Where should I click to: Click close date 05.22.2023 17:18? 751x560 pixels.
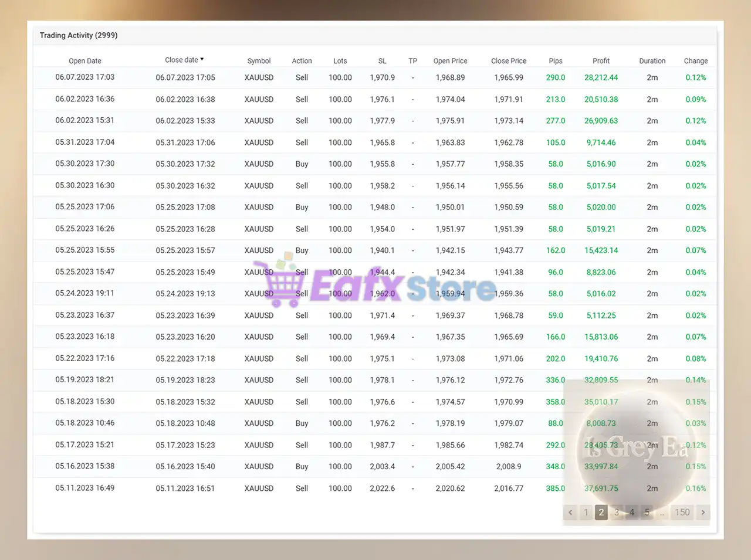185,359
